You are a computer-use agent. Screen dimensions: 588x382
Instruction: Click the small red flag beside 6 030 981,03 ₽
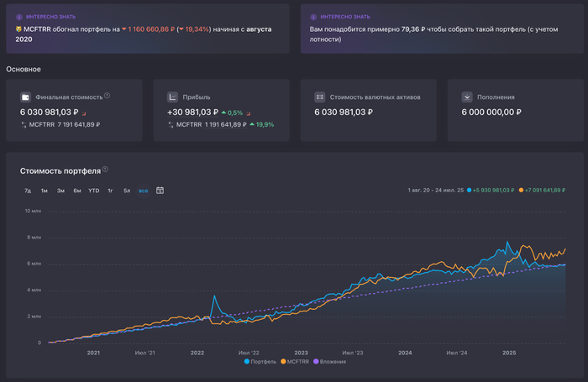coord(83,112)
